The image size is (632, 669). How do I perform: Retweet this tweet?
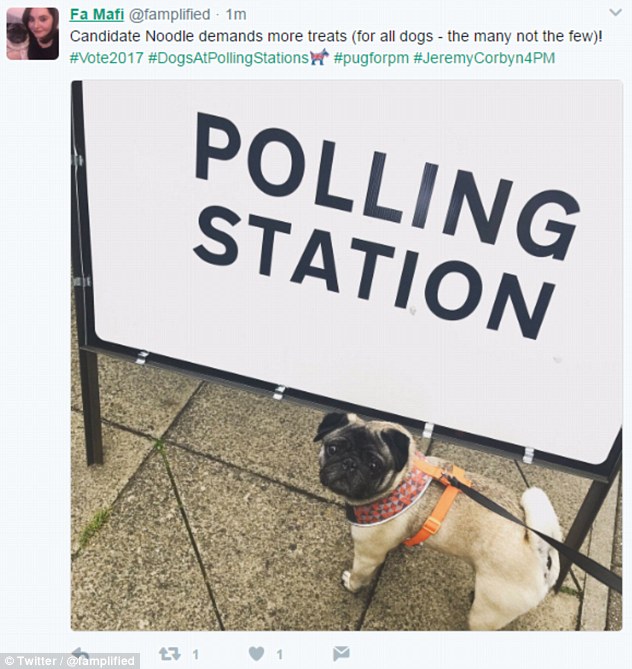click(170, 654)
